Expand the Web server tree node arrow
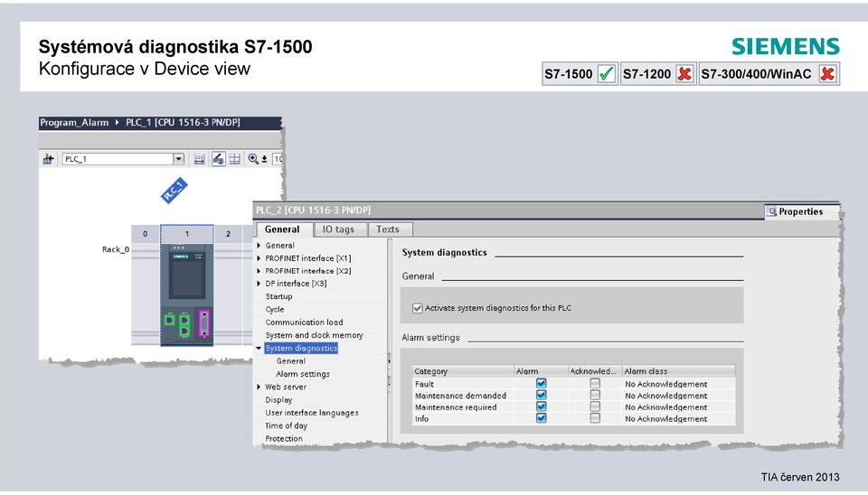This screenshot has width=868, height=495. tap(259, 387)
